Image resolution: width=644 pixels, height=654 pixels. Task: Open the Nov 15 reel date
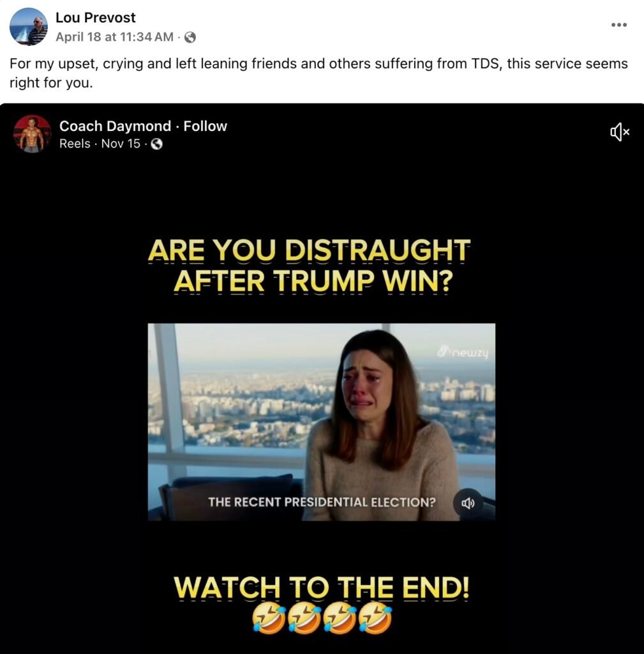click(x=121, y=144)
